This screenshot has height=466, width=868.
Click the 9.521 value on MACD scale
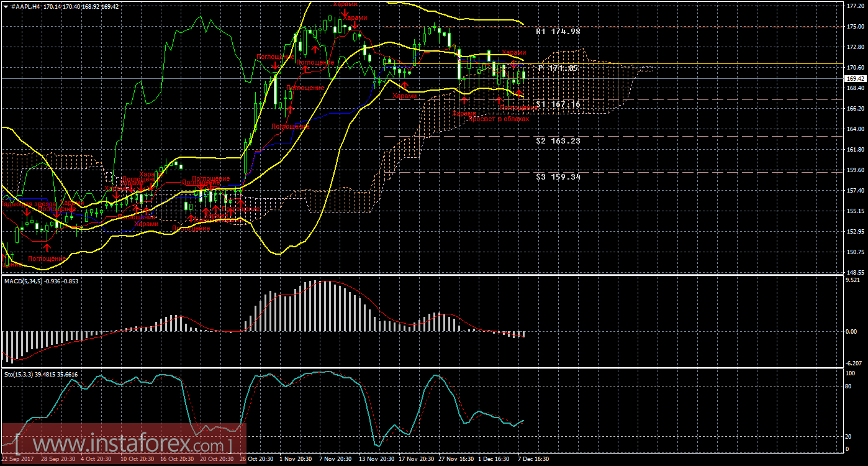[854, 281]
